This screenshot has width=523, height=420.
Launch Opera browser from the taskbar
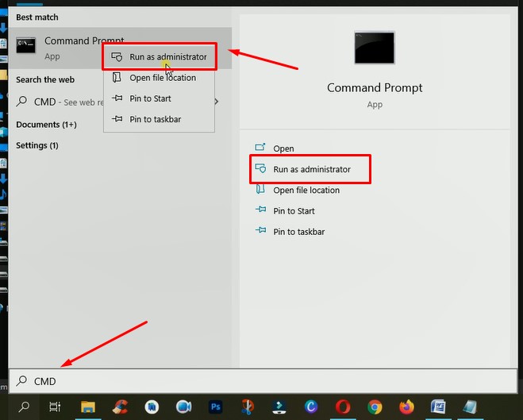click(x=343, y=407)
